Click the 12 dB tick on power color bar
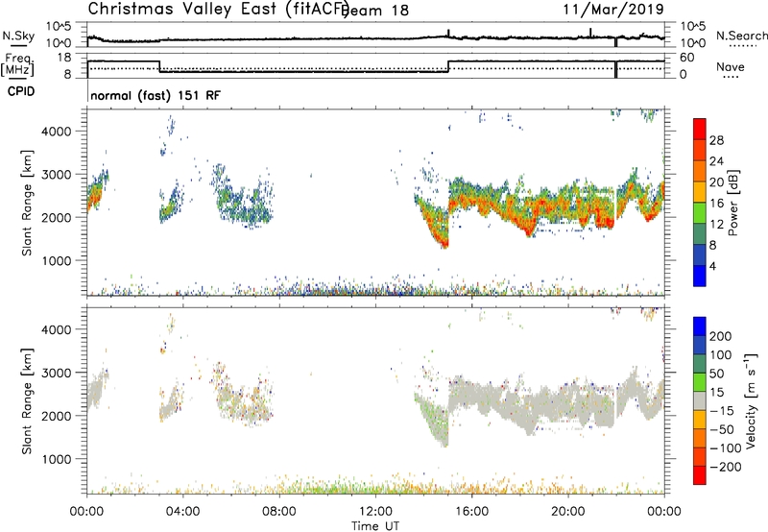The width and height of the screenshot is (768, 532). pos(716,224)
